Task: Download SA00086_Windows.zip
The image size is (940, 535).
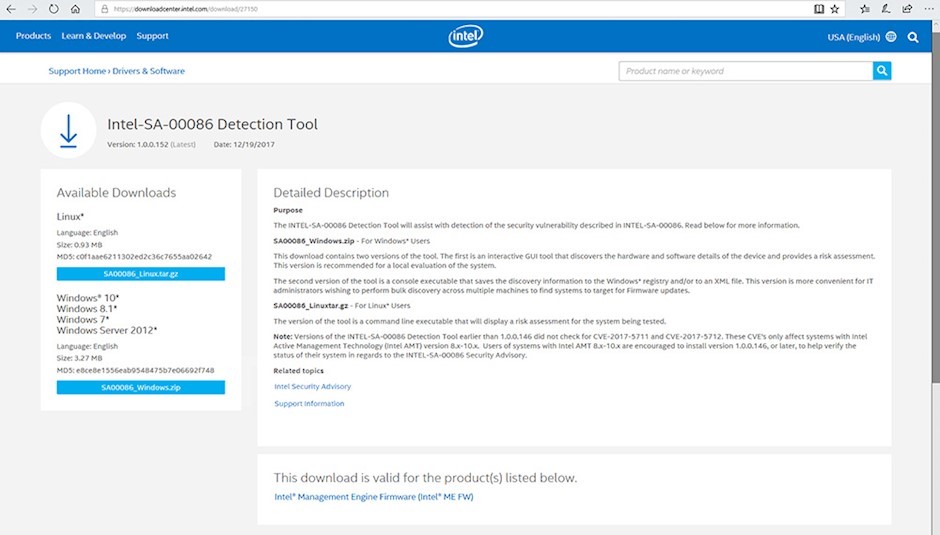Action: (141, 387)
